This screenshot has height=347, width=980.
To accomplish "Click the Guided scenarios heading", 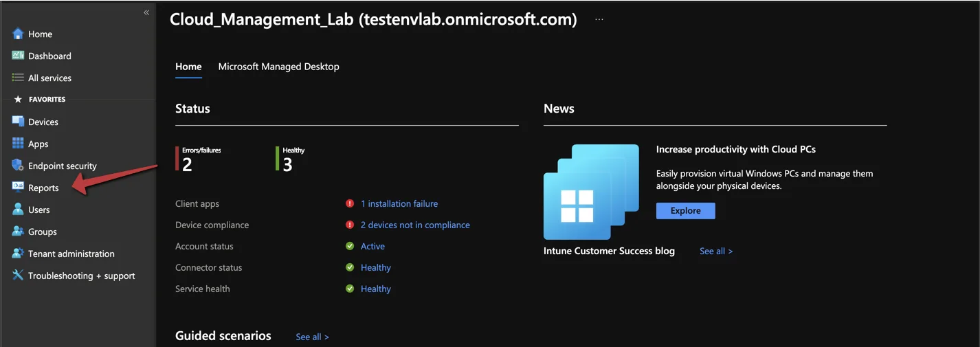I will 223,336.
